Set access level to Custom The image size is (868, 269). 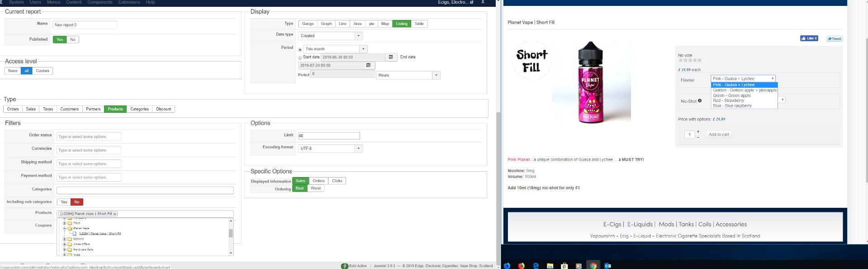click(43, 71)
